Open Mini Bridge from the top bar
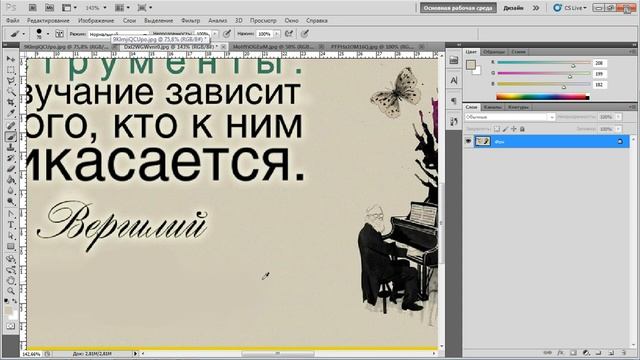 click(49, 8)
